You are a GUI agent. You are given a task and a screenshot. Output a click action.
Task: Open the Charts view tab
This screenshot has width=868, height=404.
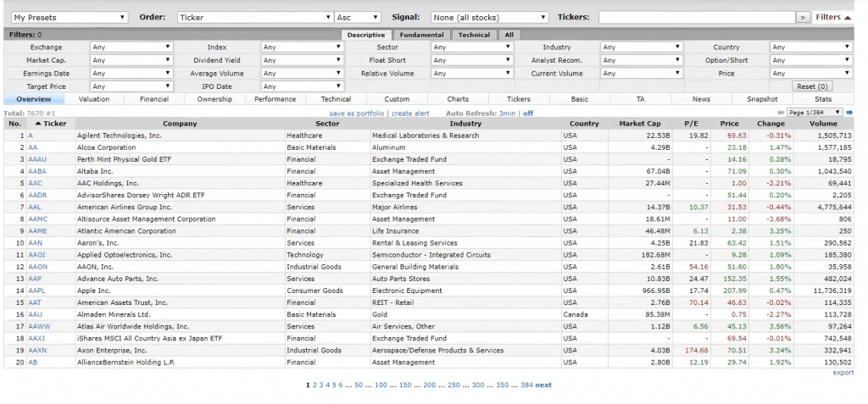(x=458, y=99)
